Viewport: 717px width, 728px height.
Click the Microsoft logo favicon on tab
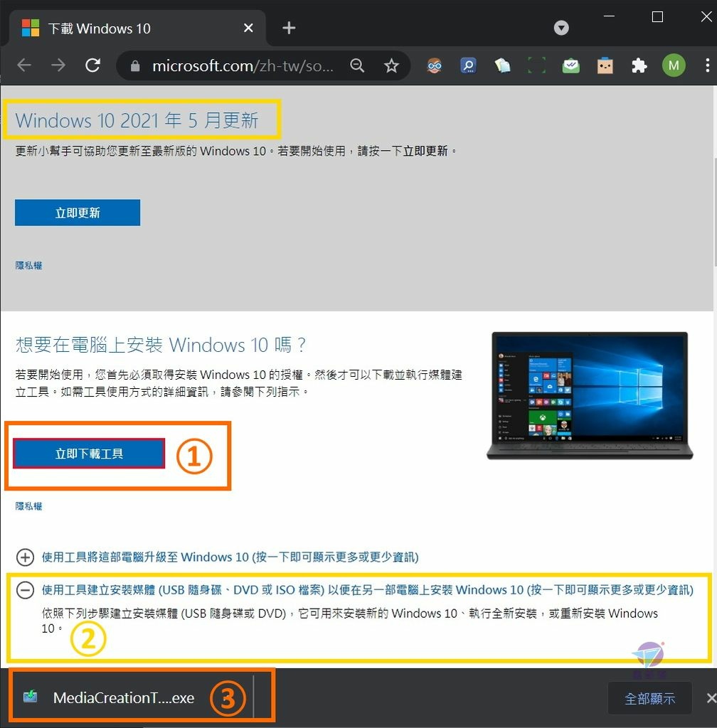[31, 28]
